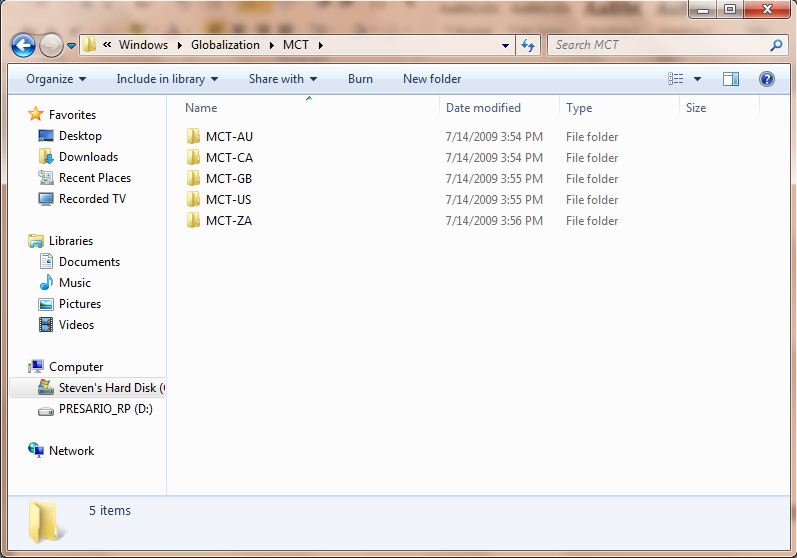Viewport: 797px width, 558px height.
Task: Select the MCT breadcrumb segment
Action: point(296,45)
